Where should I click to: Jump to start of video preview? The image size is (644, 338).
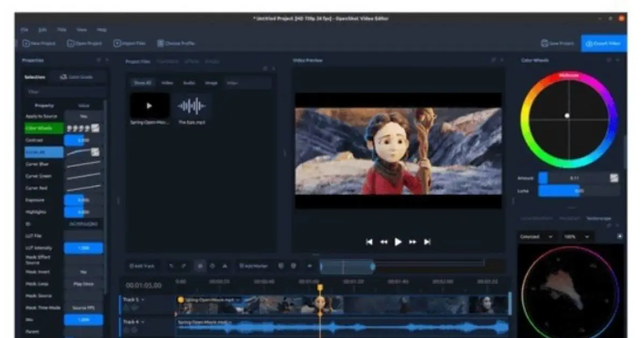(369, 242)
